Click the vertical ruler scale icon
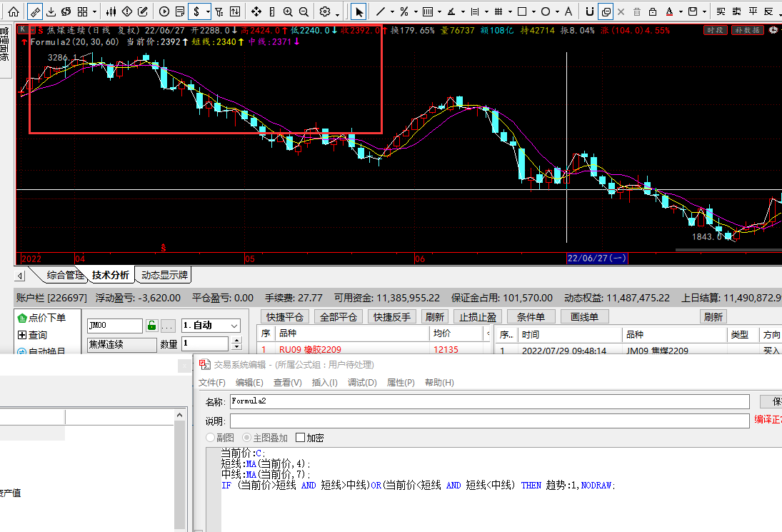 point(272,11)
